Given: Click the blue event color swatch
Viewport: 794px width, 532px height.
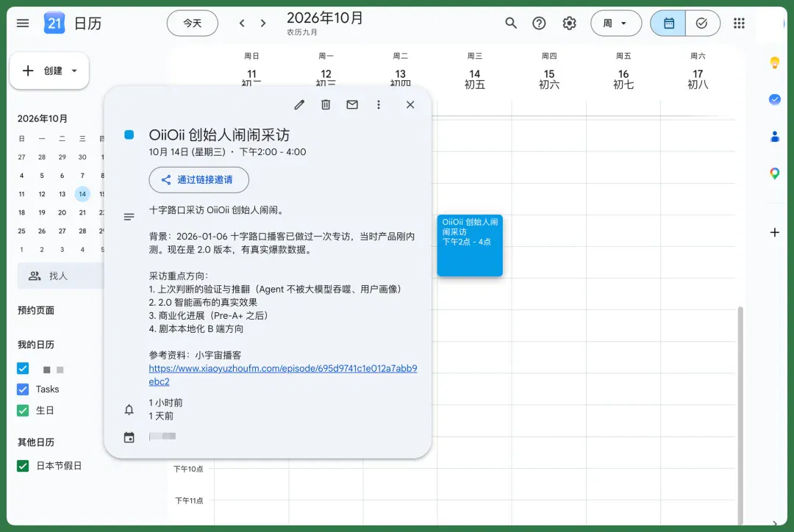Looking at the screenshot, I should pyautogui.click(x=129, y=134).
